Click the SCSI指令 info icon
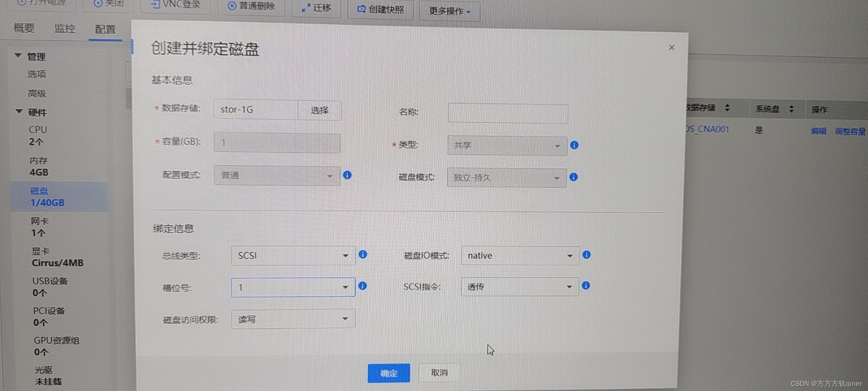 tap(586, 286)
